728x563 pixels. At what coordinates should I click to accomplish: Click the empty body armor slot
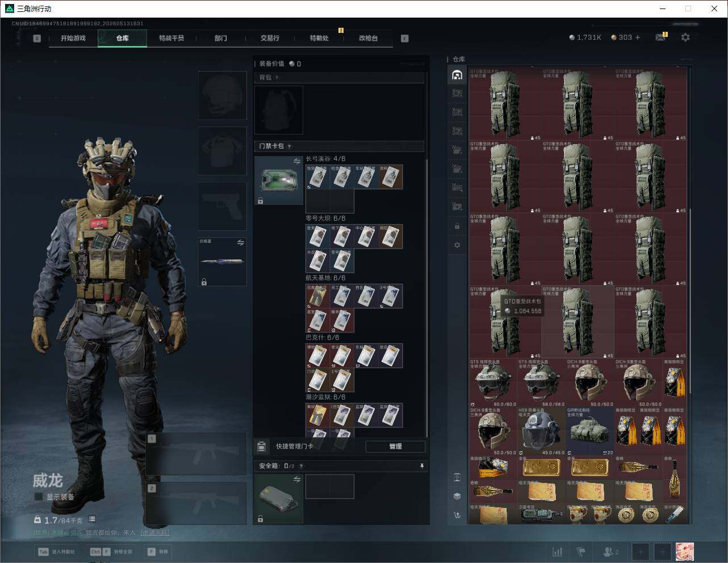tap(222, 150)
